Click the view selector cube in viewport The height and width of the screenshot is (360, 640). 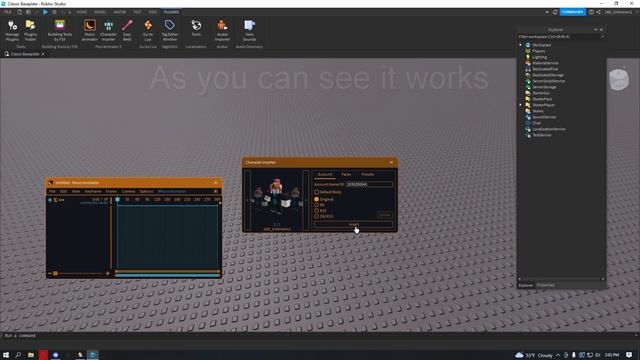[619, 79]
